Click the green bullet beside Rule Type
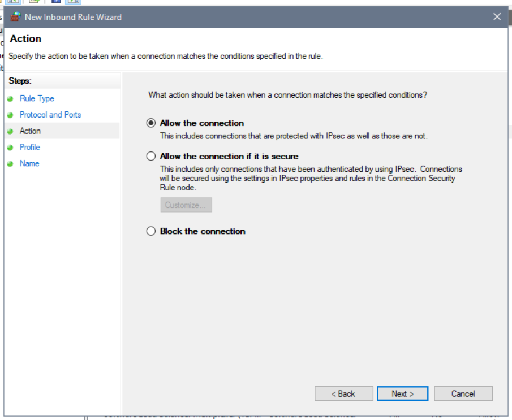Image resolution: width=512 pixels, height=420 pixels. coord(10,99)
